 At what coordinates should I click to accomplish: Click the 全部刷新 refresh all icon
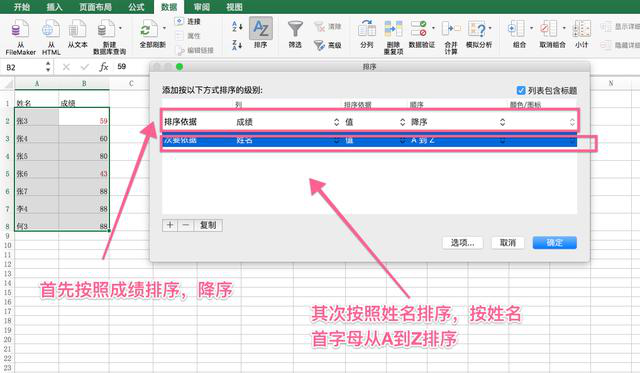(x=149, y=29)
